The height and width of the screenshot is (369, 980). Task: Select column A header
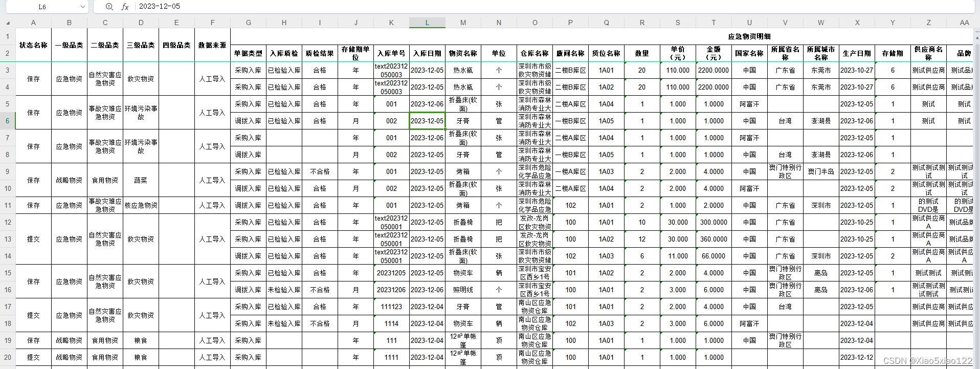(x=33, y=23)
